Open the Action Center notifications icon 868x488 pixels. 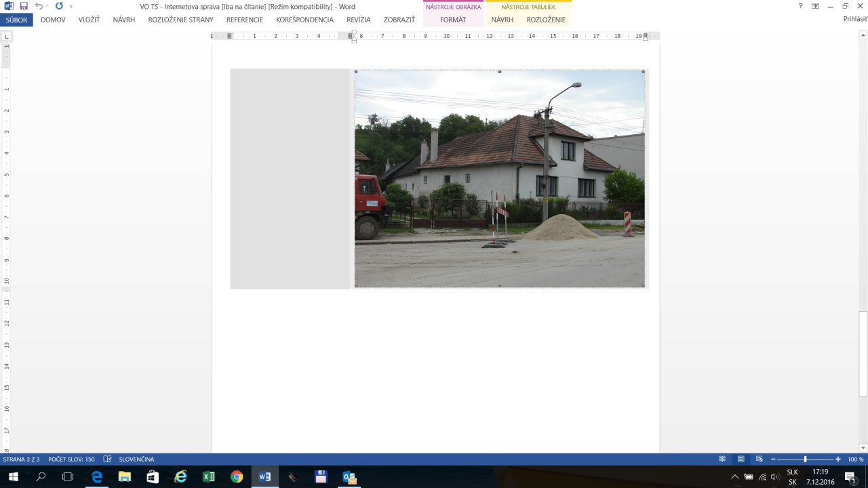click(x=850, y=477)
